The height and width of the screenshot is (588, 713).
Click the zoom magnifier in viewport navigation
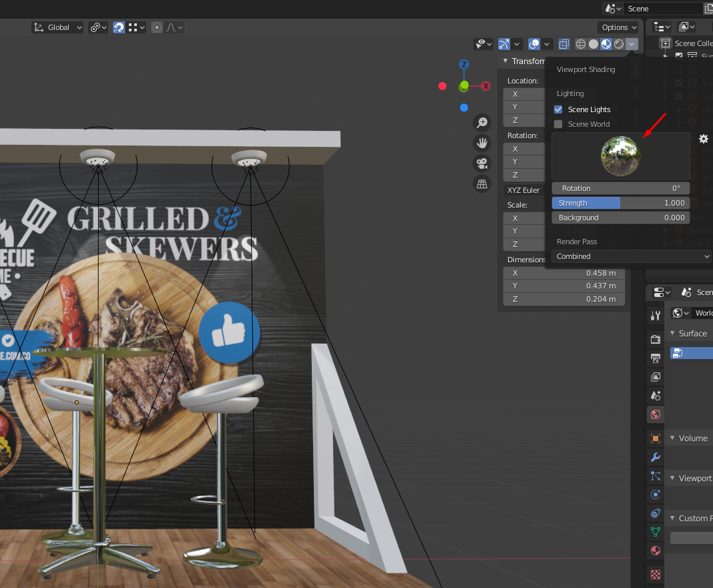point(482,123)
